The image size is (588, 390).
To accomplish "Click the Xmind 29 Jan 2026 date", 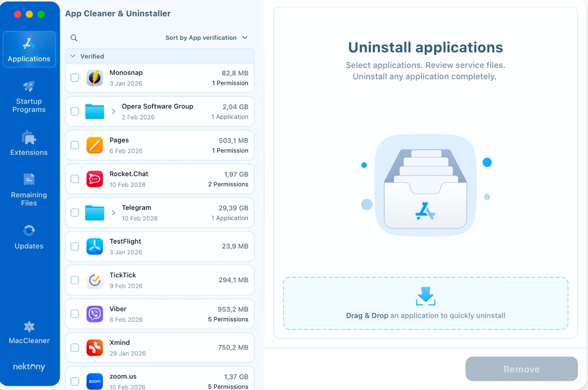I will (128, 353).
